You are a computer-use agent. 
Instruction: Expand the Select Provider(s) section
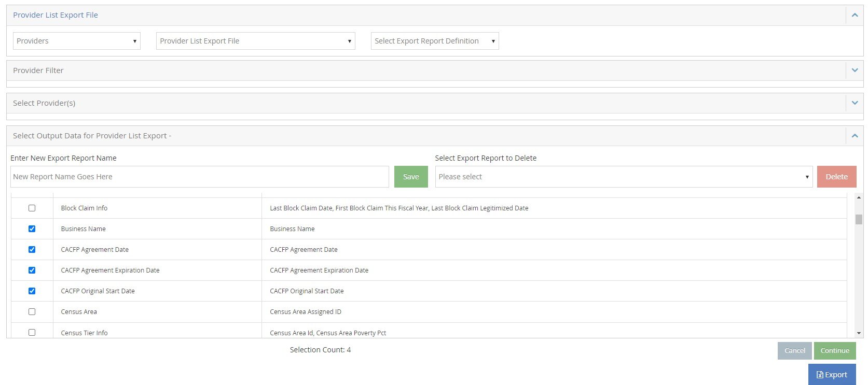tap(855, 103)
